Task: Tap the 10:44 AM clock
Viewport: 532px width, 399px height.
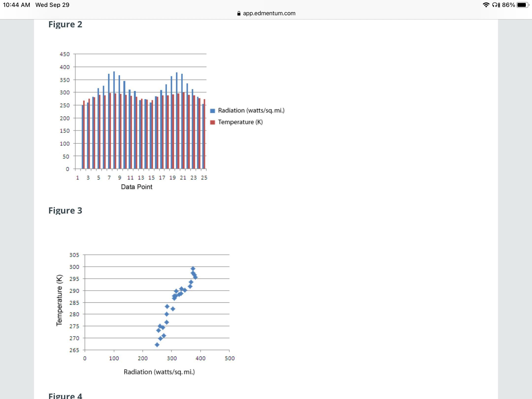Action: [16, 5]
